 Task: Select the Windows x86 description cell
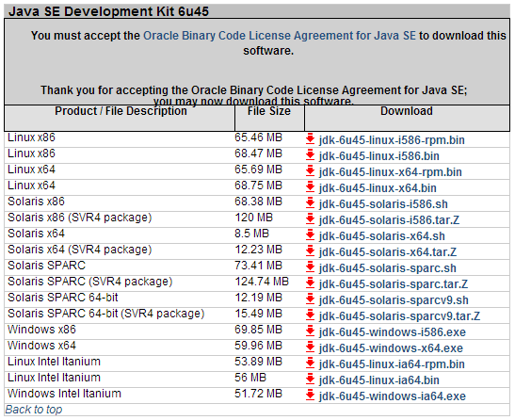pyautogui.click(x=41, y=330)
